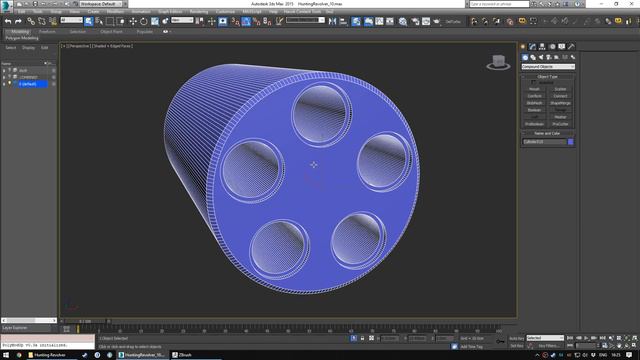
Task: Click the ProCutter object type button
Action: [560, 124]
